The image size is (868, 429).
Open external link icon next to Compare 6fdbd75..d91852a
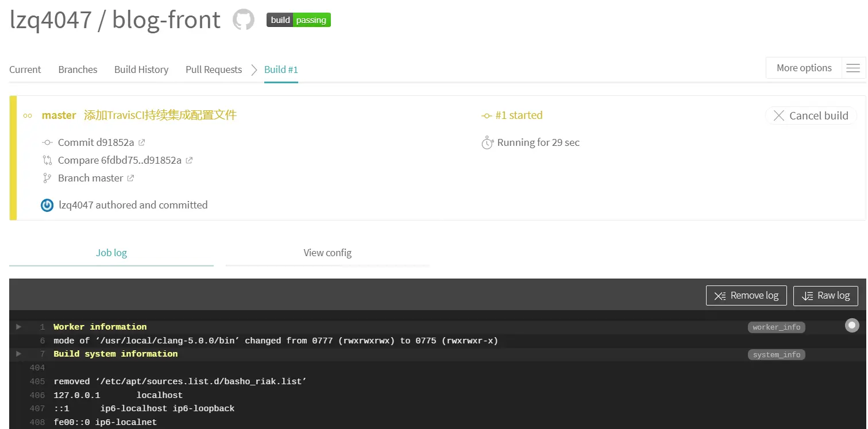189,160
